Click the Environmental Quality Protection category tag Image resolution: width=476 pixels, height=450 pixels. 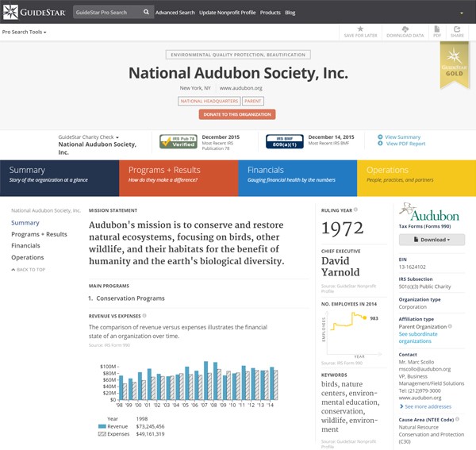238,55
